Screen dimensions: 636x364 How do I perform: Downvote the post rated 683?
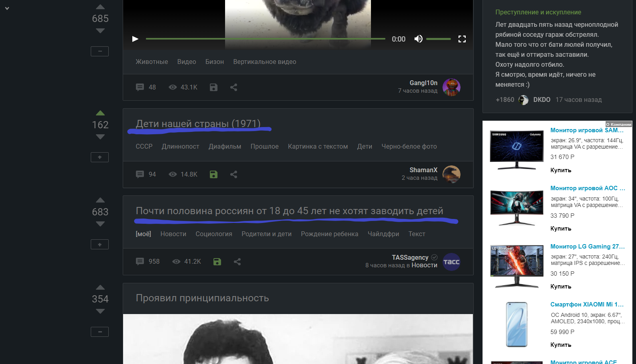100,224
